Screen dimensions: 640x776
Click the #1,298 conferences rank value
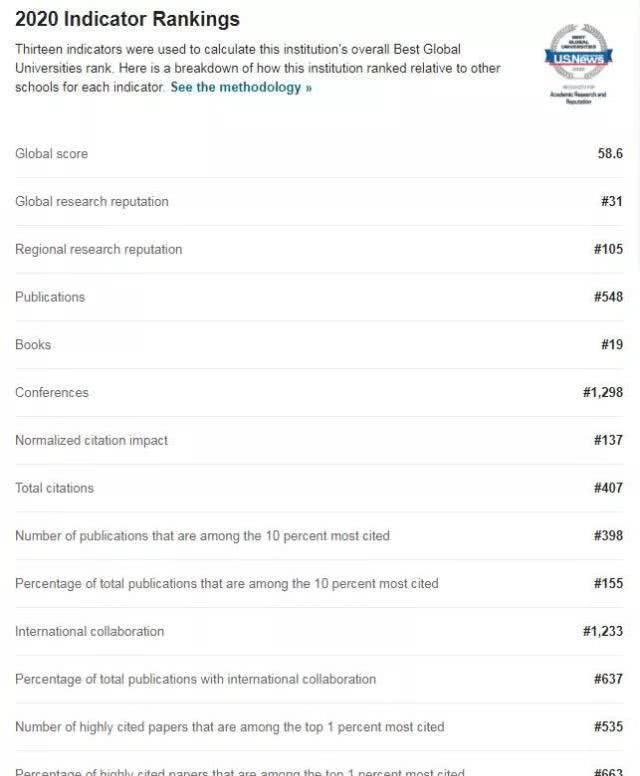[x=602, y=393]
